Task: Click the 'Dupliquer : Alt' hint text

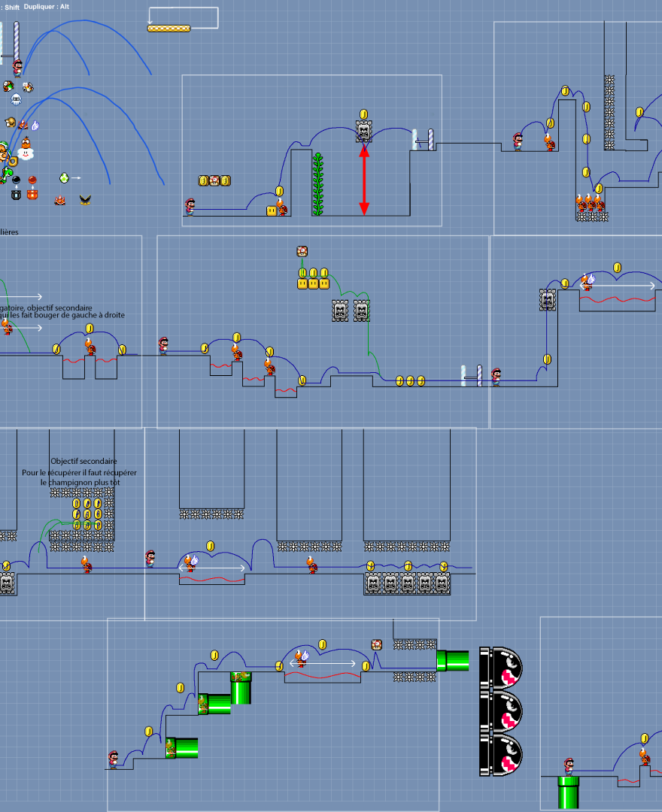Action: pyautogui.click(x=46, y=7)
